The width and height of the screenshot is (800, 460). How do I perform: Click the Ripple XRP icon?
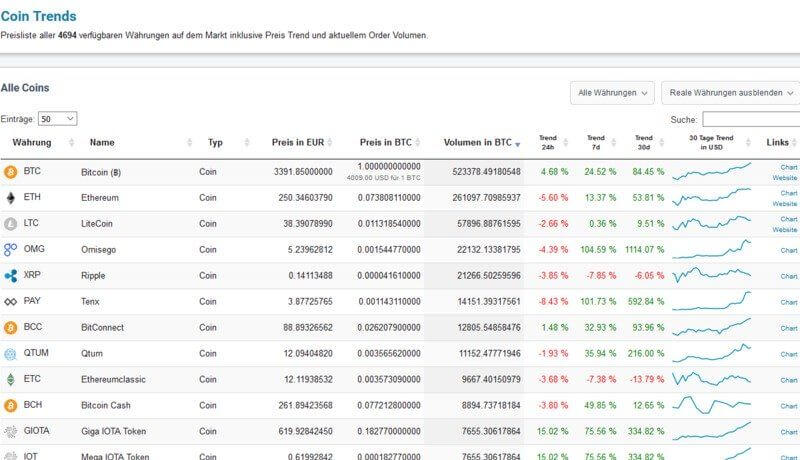(10, 276)
